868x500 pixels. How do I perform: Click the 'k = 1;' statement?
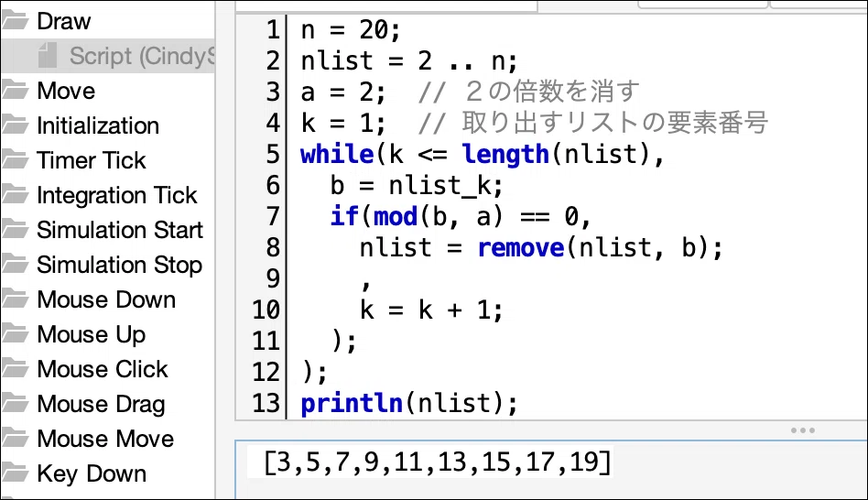343,123
